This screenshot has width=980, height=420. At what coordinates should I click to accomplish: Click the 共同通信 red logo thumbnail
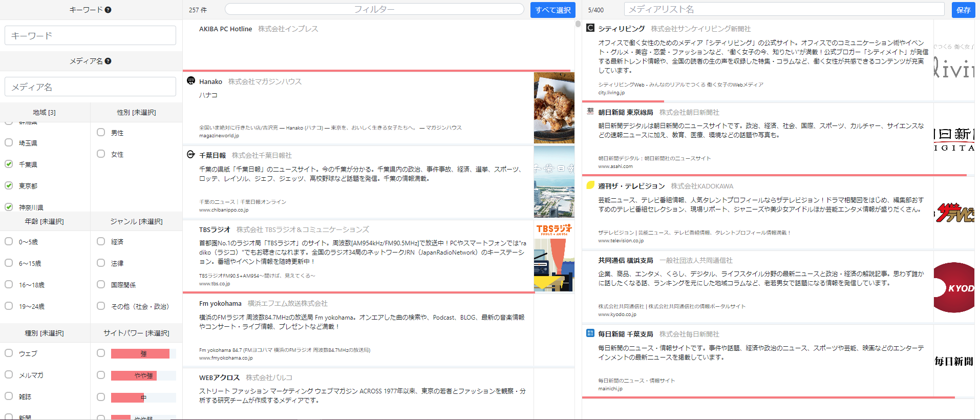(x=954, y=287)
